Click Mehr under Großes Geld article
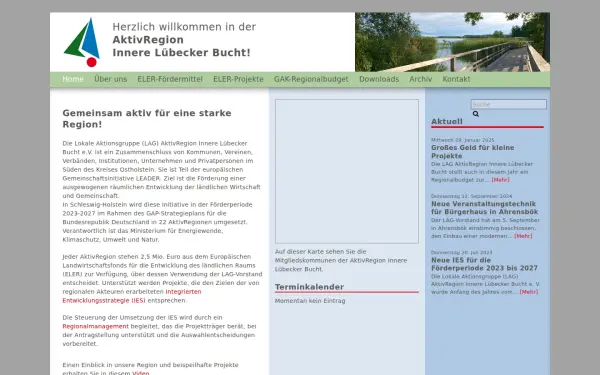The height and width of the screenshot is (375, 600). point(501,180)
